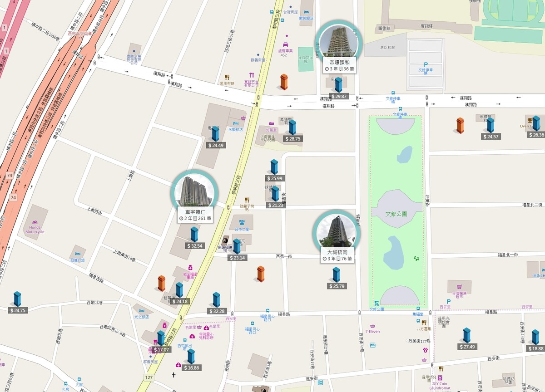Select the building marker labeled $21.23
Screen dimensions: 545x392
pos(275,194)
